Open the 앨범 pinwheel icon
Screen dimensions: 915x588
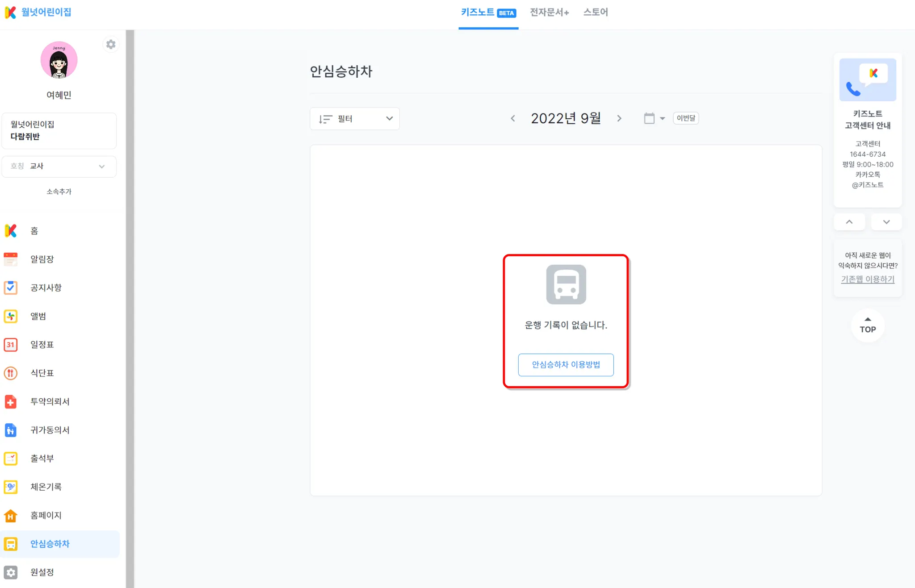click(11, 316)
